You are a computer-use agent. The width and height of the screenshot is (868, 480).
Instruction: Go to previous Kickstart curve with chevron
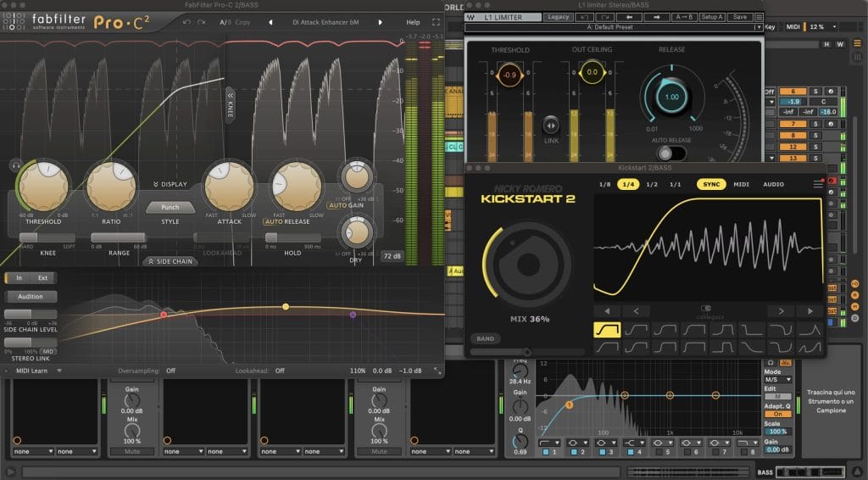point(636,311)
